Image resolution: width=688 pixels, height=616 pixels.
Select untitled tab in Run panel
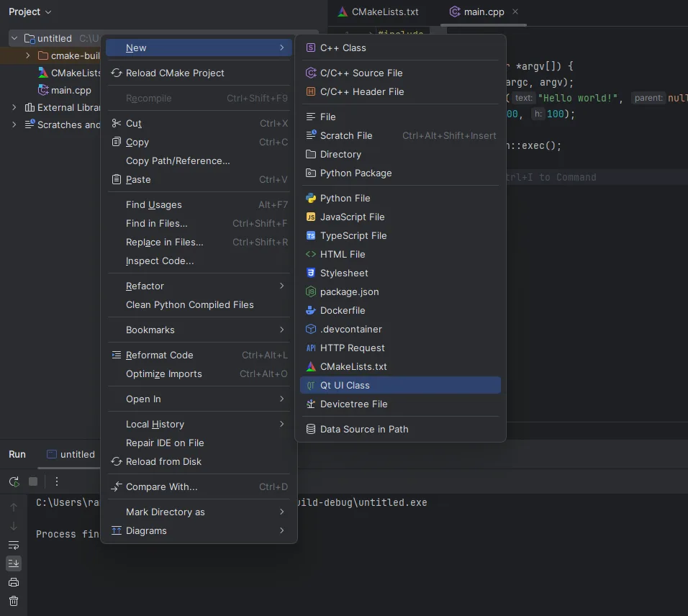pos(71,454)
